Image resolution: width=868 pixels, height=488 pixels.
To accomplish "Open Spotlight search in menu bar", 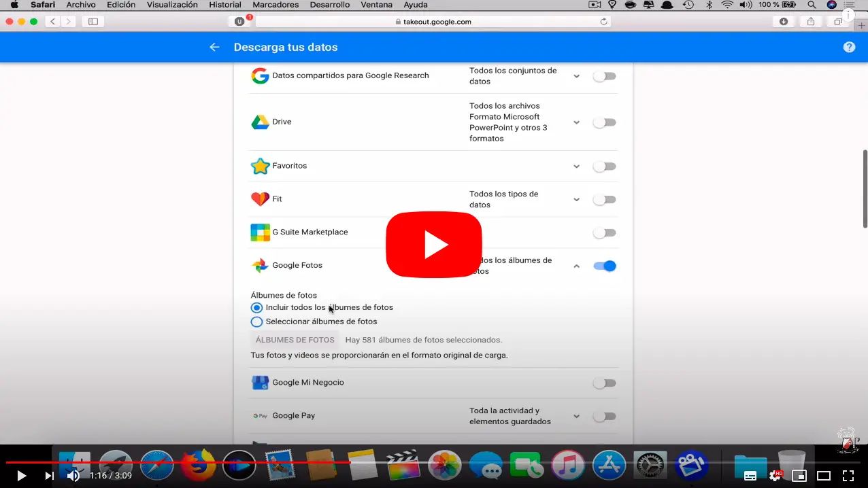I will point(812,5).
